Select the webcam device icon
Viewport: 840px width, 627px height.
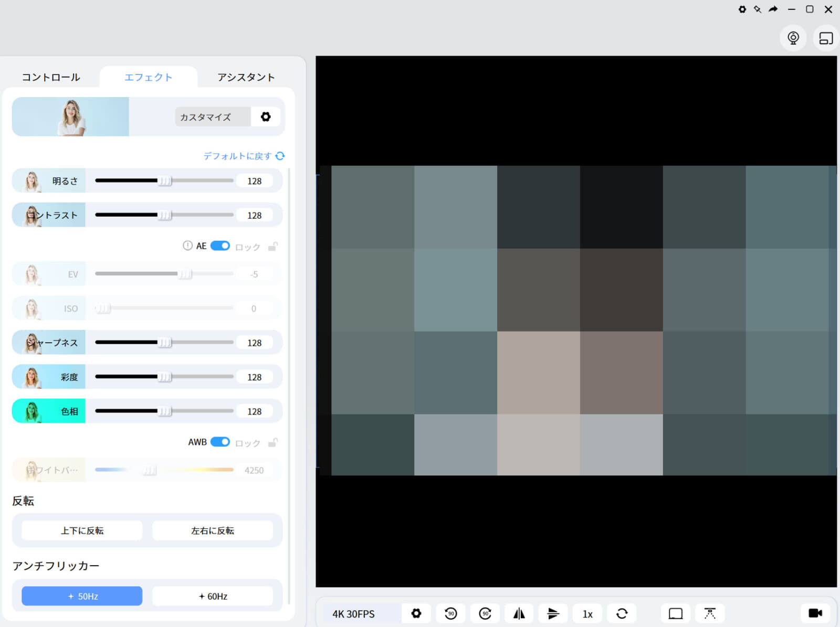tap(793, 38)
